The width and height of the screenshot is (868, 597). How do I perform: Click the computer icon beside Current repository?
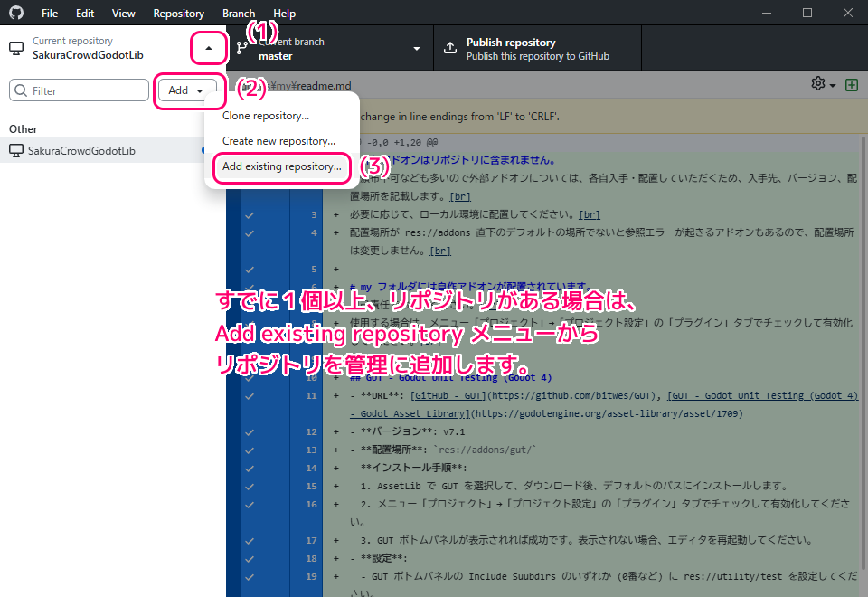pos(16,49)
